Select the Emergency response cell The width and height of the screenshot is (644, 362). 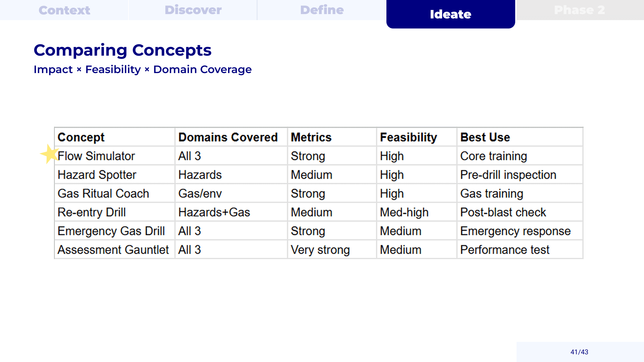pos(515,231)
